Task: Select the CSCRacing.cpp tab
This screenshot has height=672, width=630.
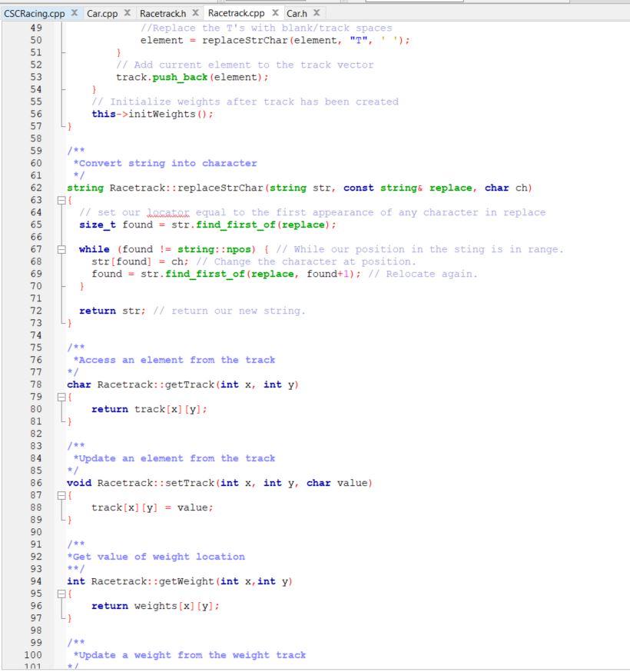Action: click(34, 12)
